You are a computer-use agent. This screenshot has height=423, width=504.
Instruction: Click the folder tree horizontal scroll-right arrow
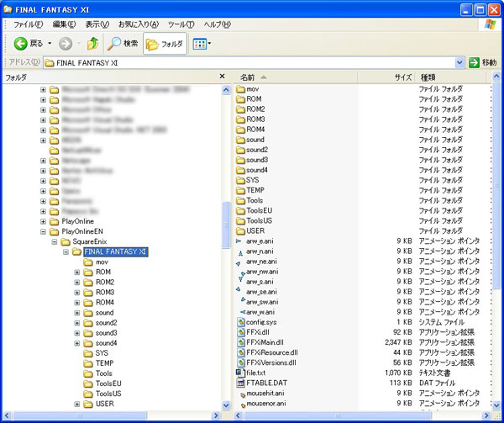[x=217, y=415]
